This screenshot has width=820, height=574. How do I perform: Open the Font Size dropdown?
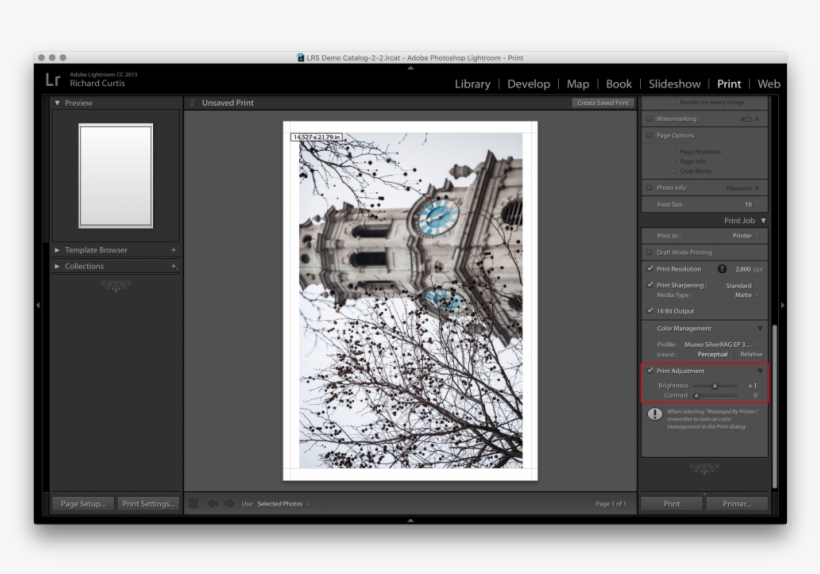pyautogui.click(x=751, y=204)
